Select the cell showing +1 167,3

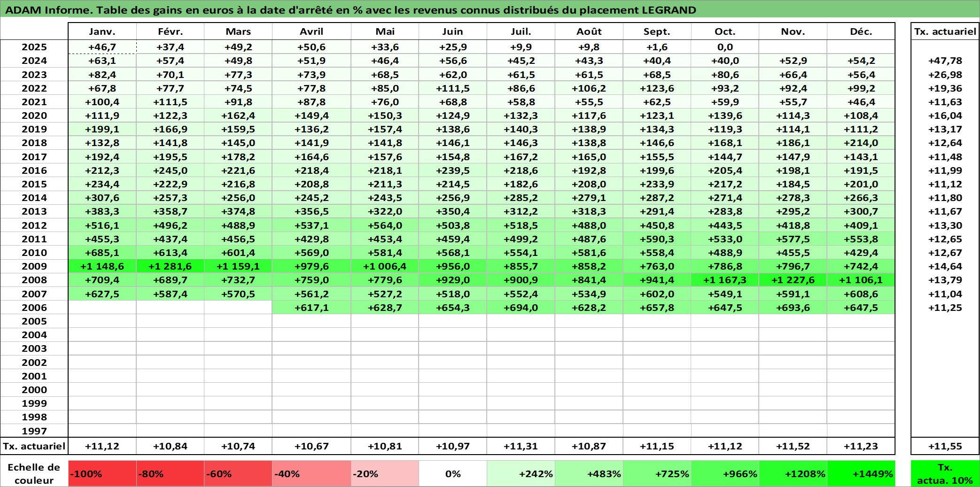(725, 280)
